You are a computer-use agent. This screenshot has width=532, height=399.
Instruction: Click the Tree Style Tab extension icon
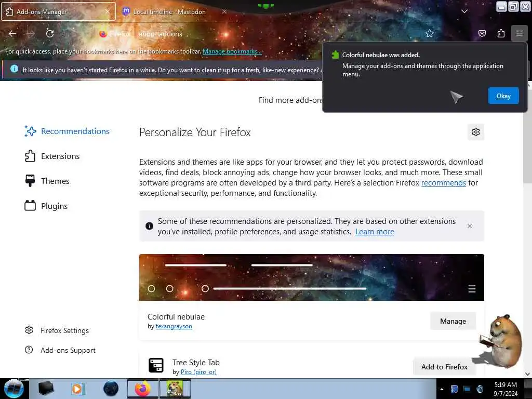[156, 365]
